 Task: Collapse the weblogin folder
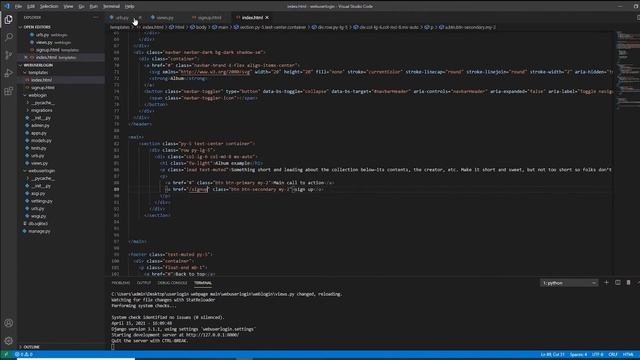click(38, 95)
